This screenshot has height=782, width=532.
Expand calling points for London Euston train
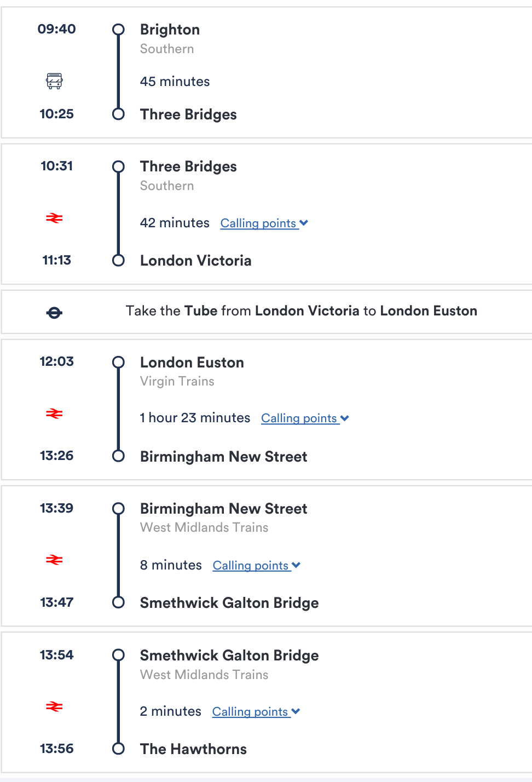pos(305,418)
